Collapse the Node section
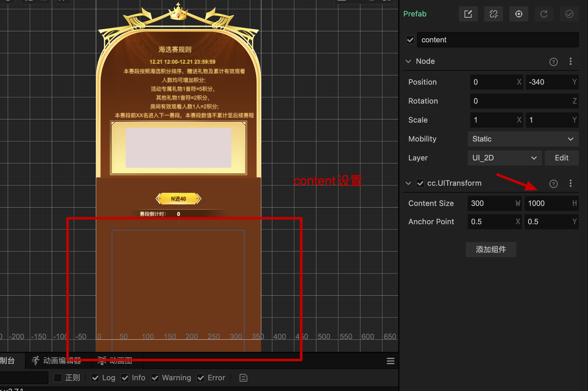 pyautogui.click(x=408, y=61)
